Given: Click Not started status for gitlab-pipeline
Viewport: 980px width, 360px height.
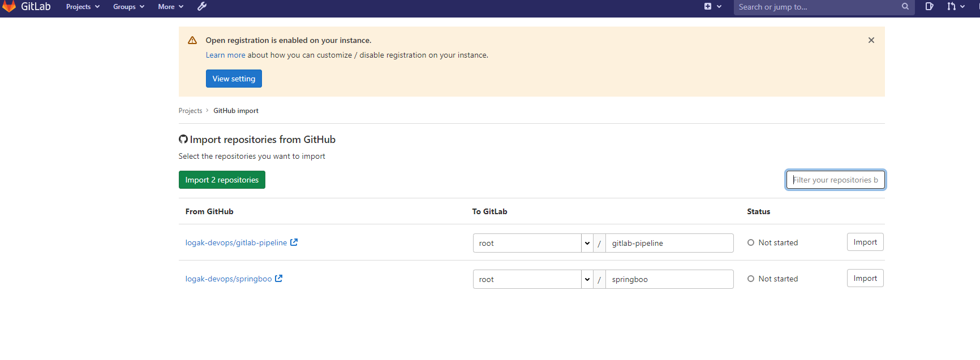Looking at the screenshot, I should pyautogui.click(x=772, y=242).
